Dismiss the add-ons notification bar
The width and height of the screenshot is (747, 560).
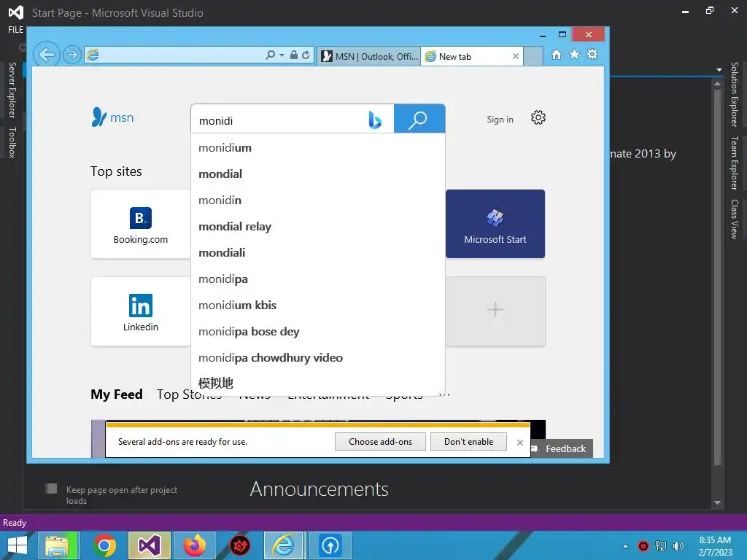pos(519,443)
